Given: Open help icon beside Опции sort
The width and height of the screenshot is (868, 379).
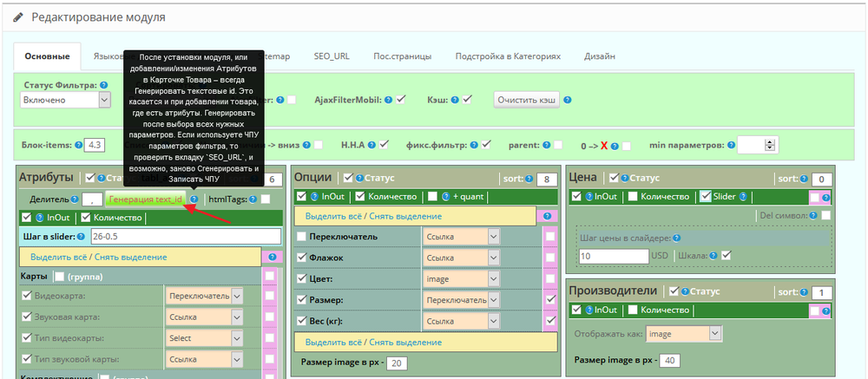Looking at the screenshot, I should coord(529,179).
